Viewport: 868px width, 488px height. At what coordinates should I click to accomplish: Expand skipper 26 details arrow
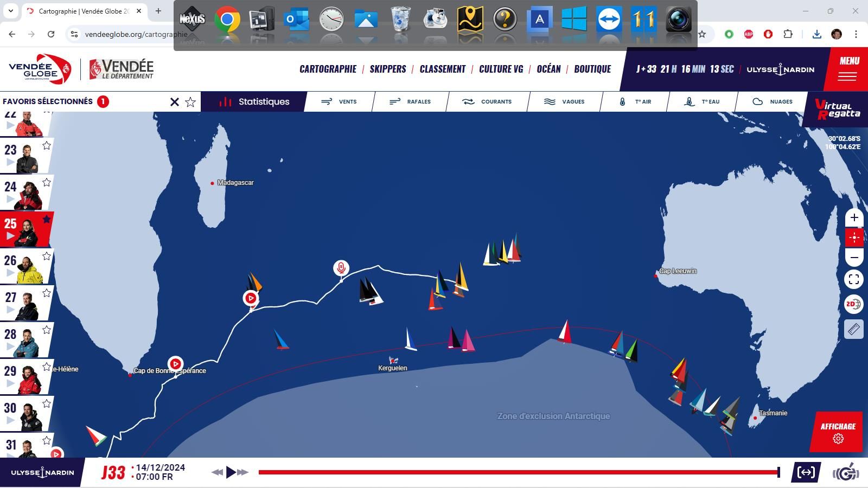pyautogui.click(x=10, y=273)
